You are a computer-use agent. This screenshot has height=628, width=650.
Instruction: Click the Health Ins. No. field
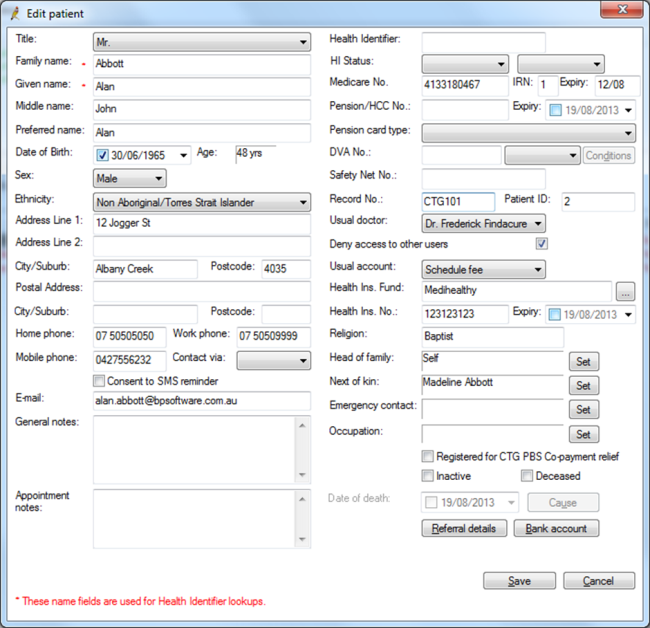[x=465, y=314]
